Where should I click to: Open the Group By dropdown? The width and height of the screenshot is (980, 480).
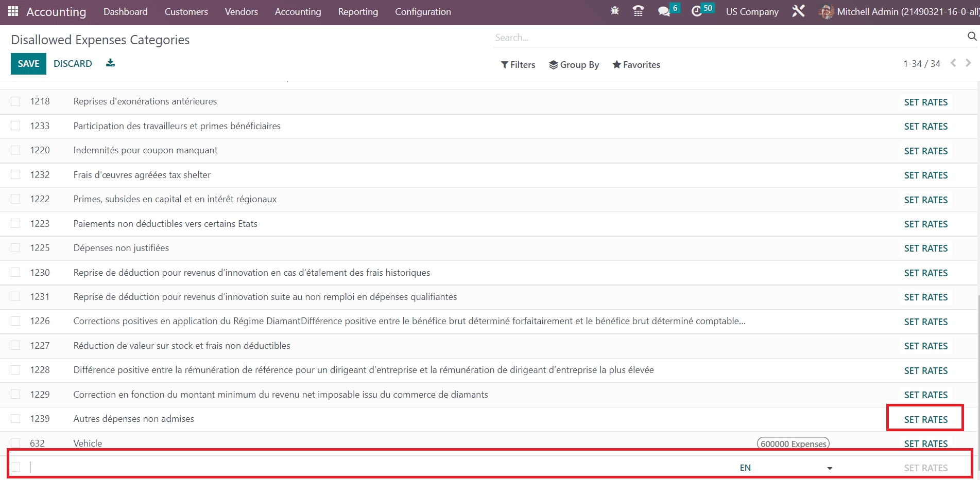coord(574,65)
